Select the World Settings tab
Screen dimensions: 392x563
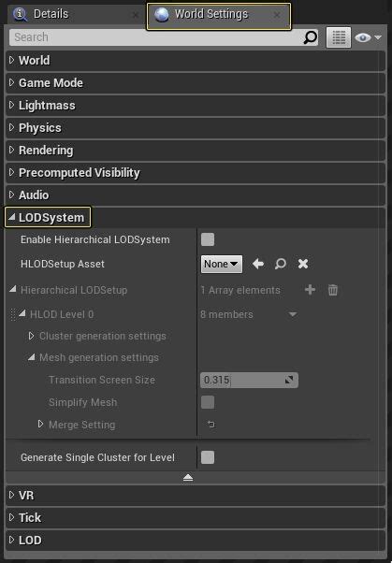coord(219,16)
